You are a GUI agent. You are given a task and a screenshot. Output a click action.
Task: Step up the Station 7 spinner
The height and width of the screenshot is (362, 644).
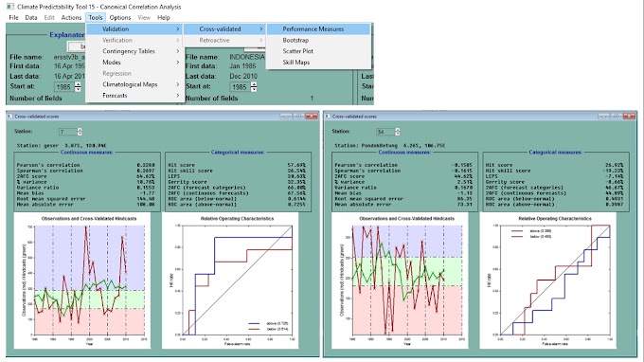click(80, 130)
